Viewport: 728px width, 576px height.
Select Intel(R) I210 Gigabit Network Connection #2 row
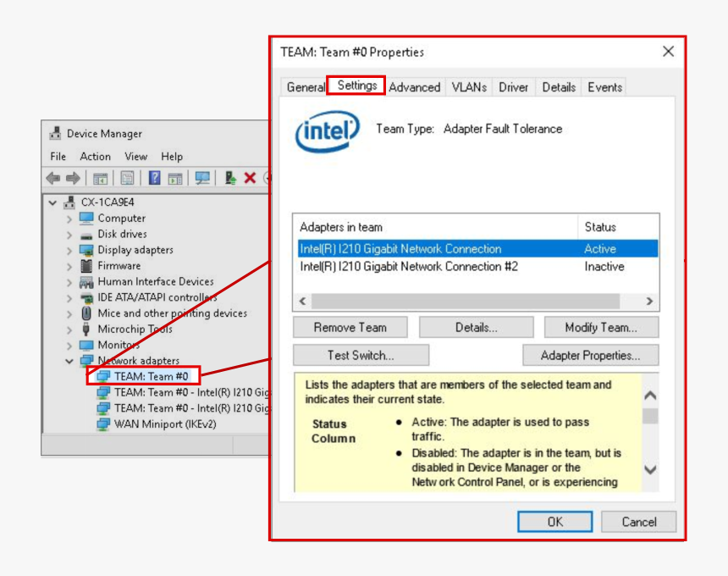(x=477, y=267)
